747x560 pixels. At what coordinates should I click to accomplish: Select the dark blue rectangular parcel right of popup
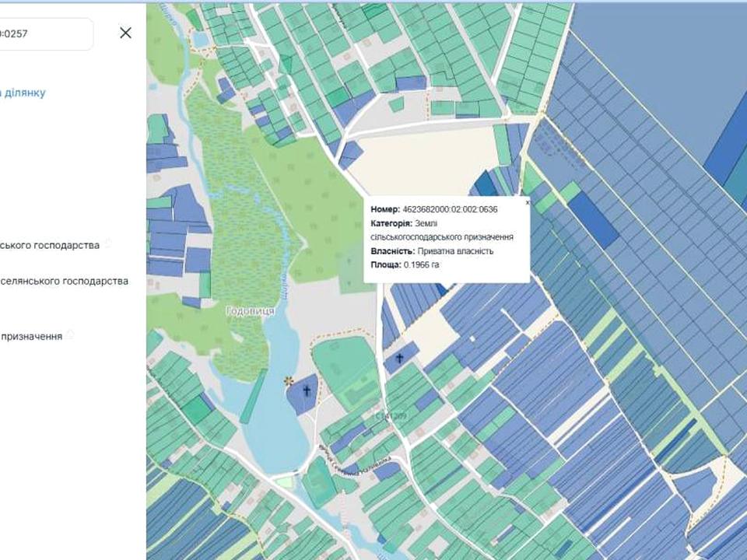point(593,209)
